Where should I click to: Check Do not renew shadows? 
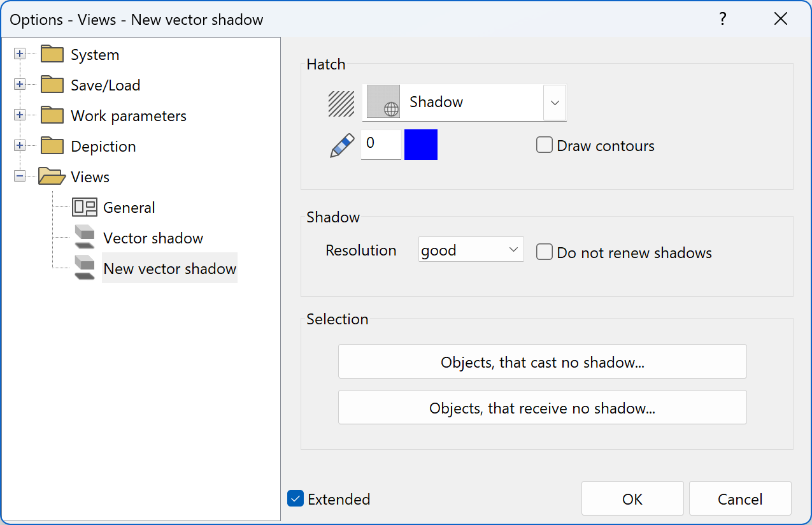pos(545,252)
